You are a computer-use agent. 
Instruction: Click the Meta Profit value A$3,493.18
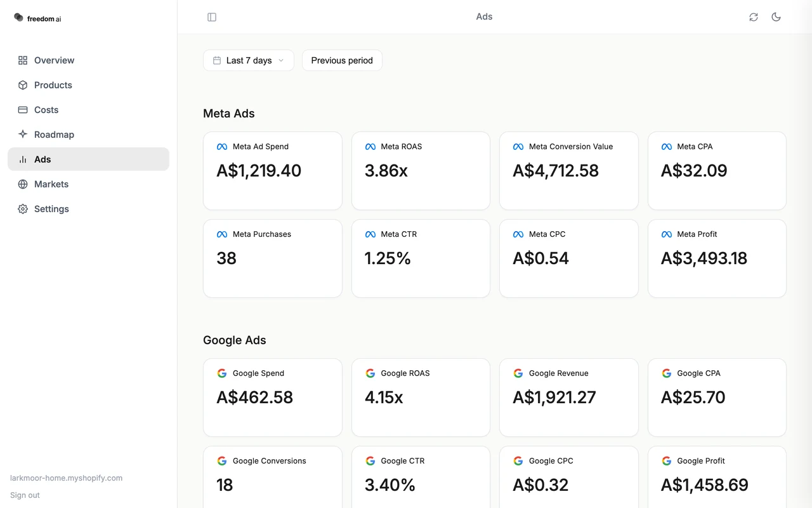click(x=704, y=258)
